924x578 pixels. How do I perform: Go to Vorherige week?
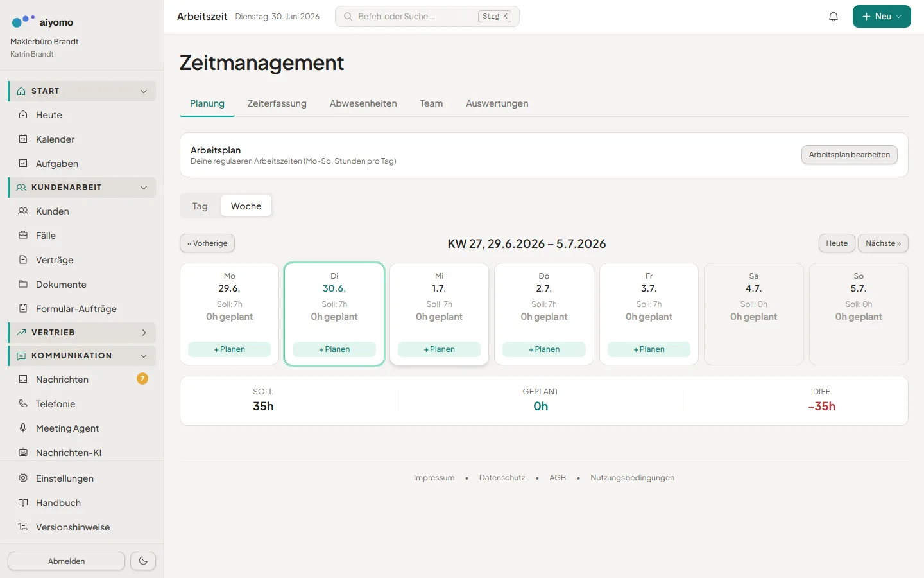pos(207,243)
